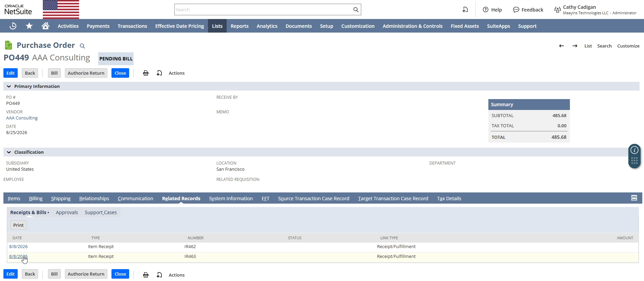Click the top blue Close button

coord(120,73)
